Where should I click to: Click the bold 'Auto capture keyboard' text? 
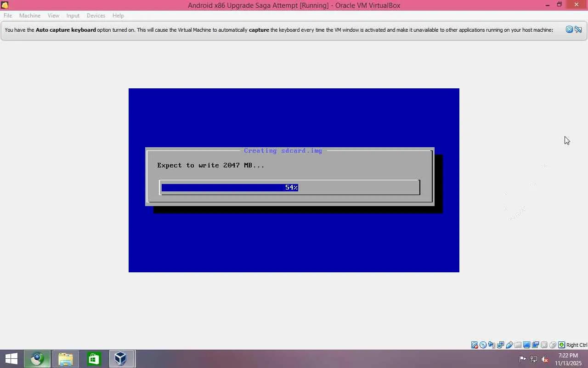click(x=66, y=30)
